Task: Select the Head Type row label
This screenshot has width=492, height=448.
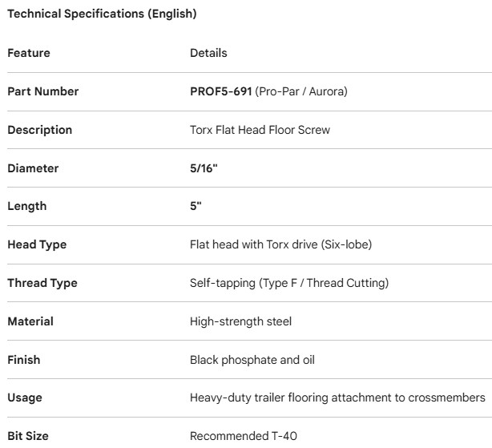Action: [x=37, y=244]
